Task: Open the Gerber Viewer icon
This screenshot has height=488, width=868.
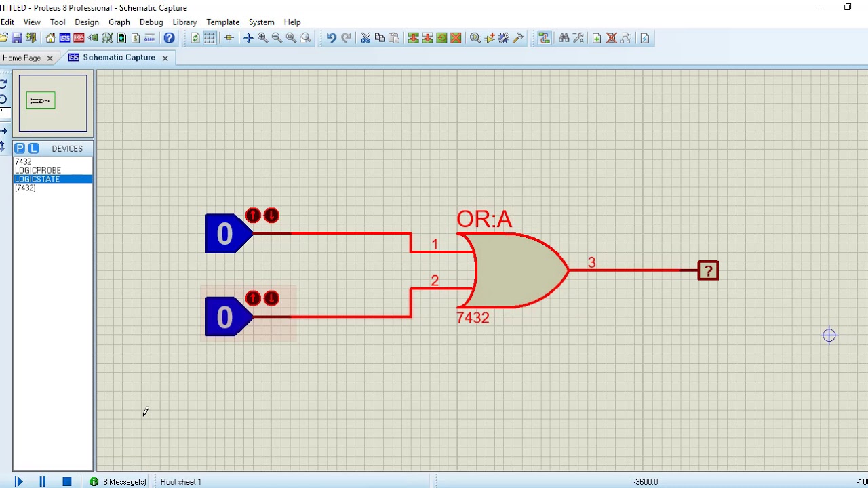Action: click(107, 38)
